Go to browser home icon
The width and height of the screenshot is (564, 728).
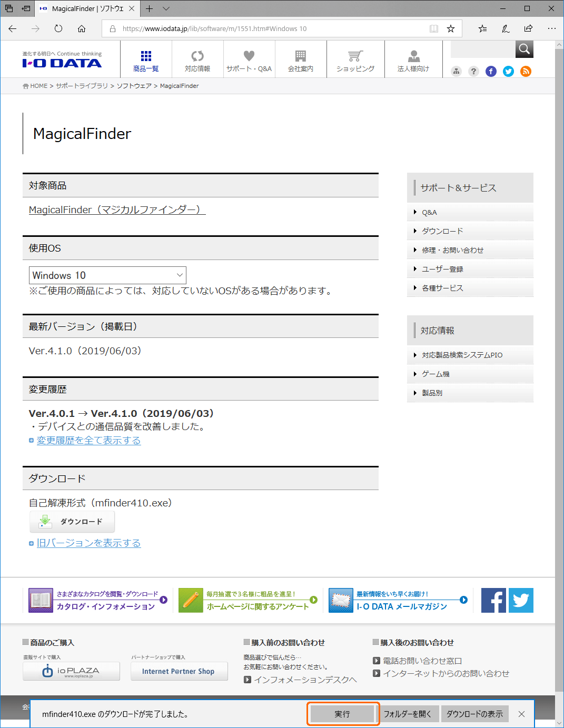(x=82, y=28)
